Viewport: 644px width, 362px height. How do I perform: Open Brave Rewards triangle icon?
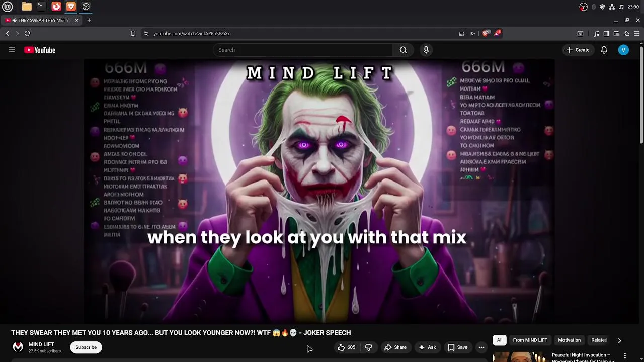point(497,33)
